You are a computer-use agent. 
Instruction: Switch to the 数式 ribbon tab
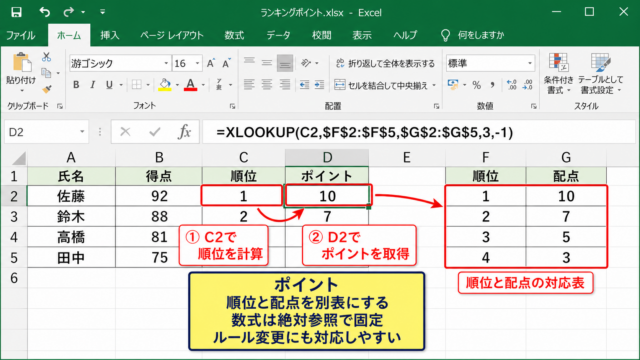[x=234, y=35]
